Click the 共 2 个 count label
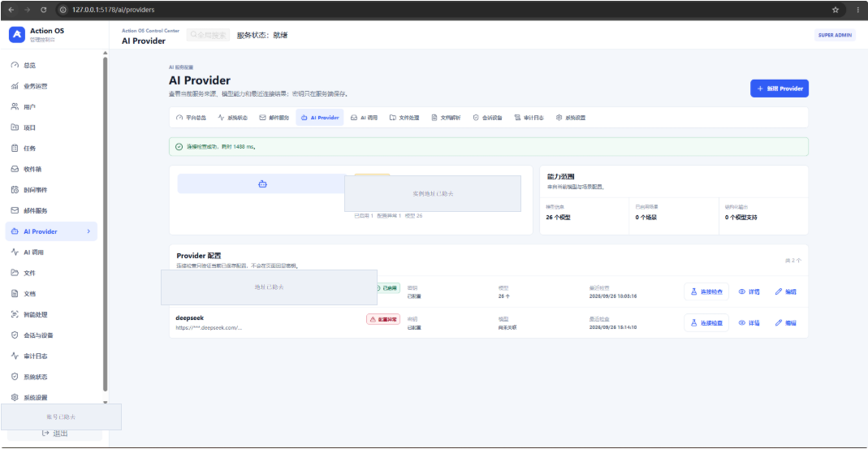The width and height of the screenshot is (868, 449). [792, 260]
